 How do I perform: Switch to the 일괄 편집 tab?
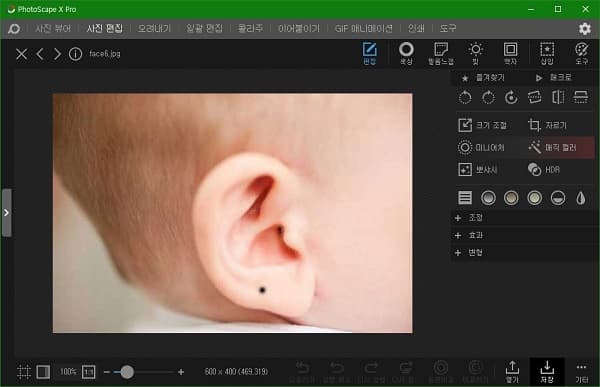click(x=204, y=29)
